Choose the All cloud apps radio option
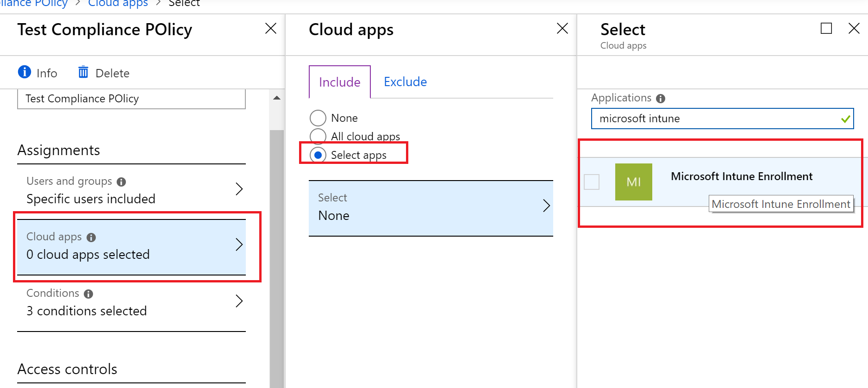 tap(318, 136)
